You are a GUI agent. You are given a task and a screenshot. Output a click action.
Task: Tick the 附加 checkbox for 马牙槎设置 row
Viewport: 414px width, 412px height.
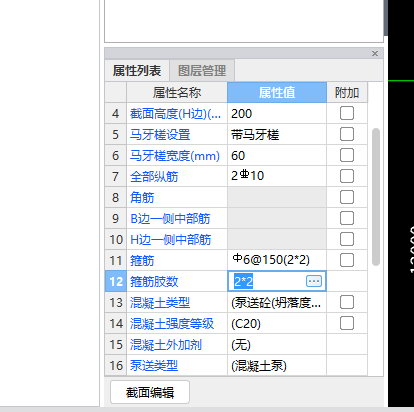pos(347,134)
